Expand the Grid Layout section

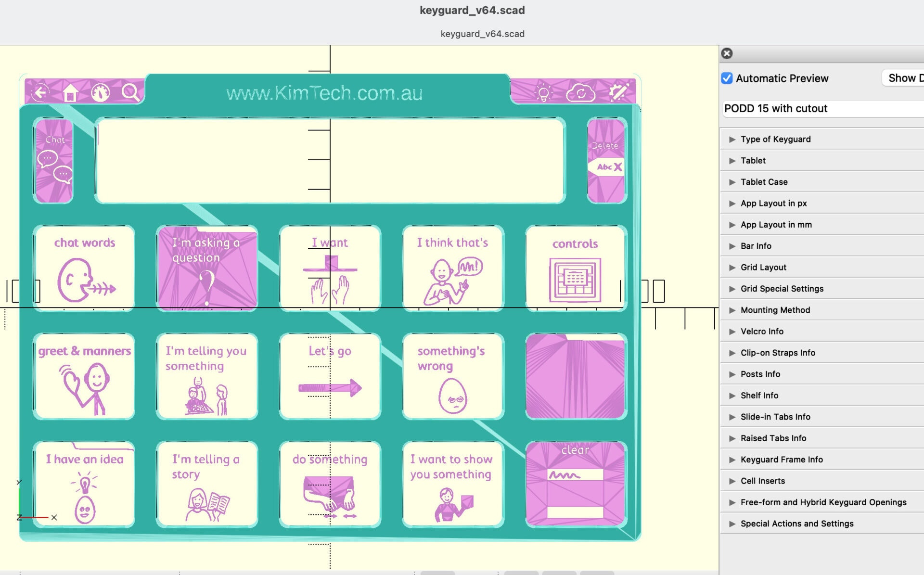coord(822,268)
